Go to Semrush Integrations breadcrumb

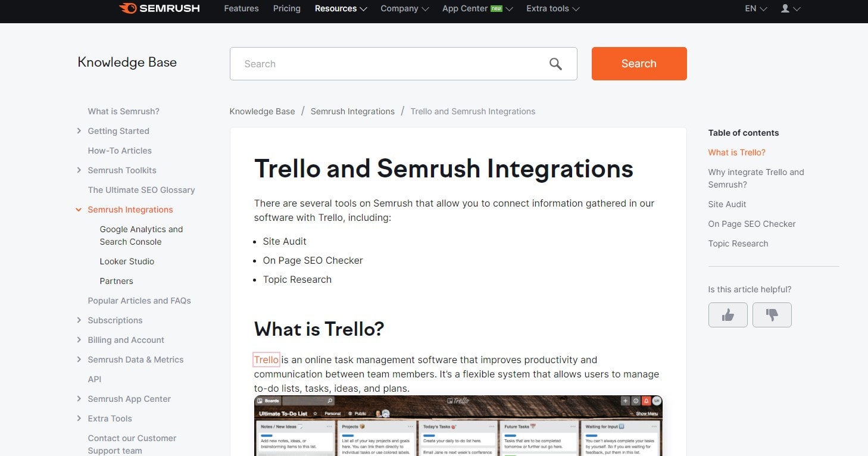[352, 111]
